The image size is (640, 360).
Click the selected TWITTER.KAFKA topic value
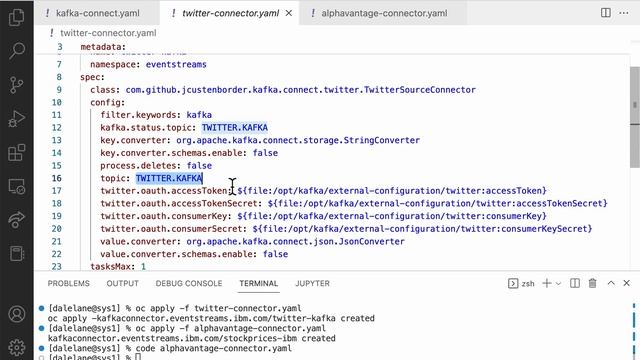tap(169, 178)
